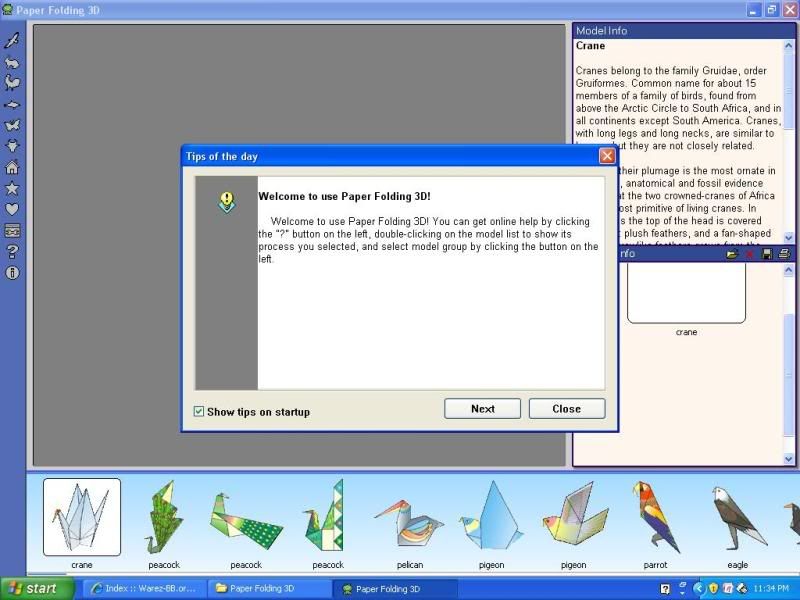
Task: Select the parrot model thumbnail
Action: (x=656, y=516)
